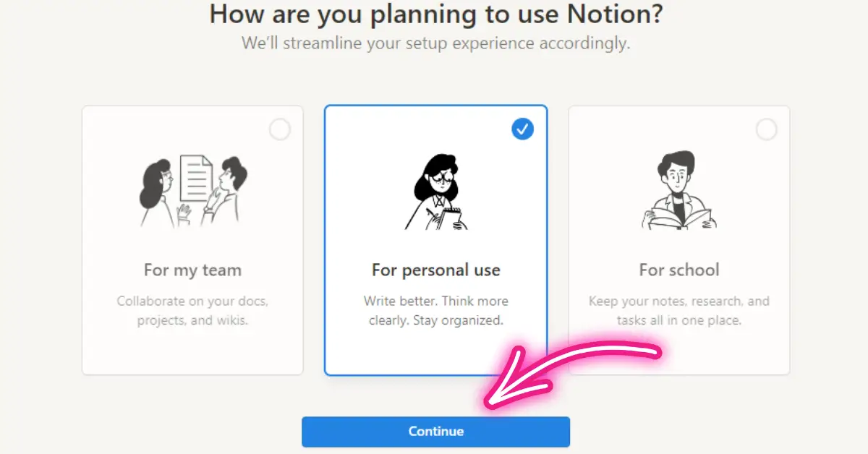Click the personal use description text
The image size is (868, 454).
click(x=435, y=309)
